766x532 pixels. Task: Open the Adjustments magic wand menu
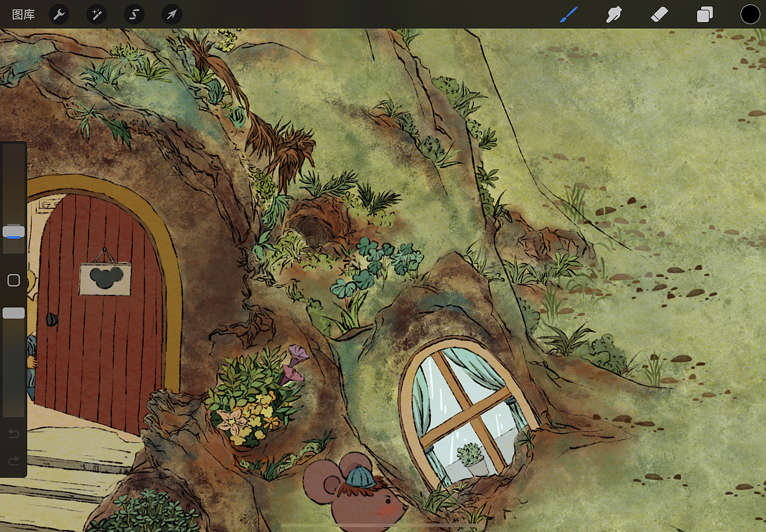click(x=96, y=14)
